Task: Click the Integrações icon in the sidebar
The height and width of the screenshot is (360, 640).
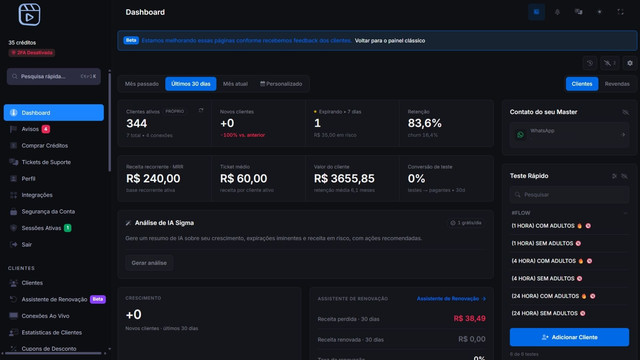Action: coord(13,195)
